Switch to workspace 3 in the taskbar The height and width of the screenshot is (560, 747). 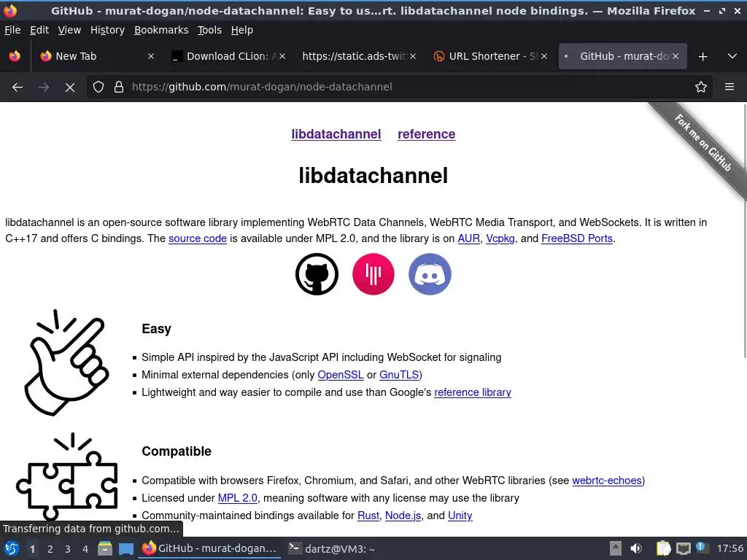[x=68, y=549]
